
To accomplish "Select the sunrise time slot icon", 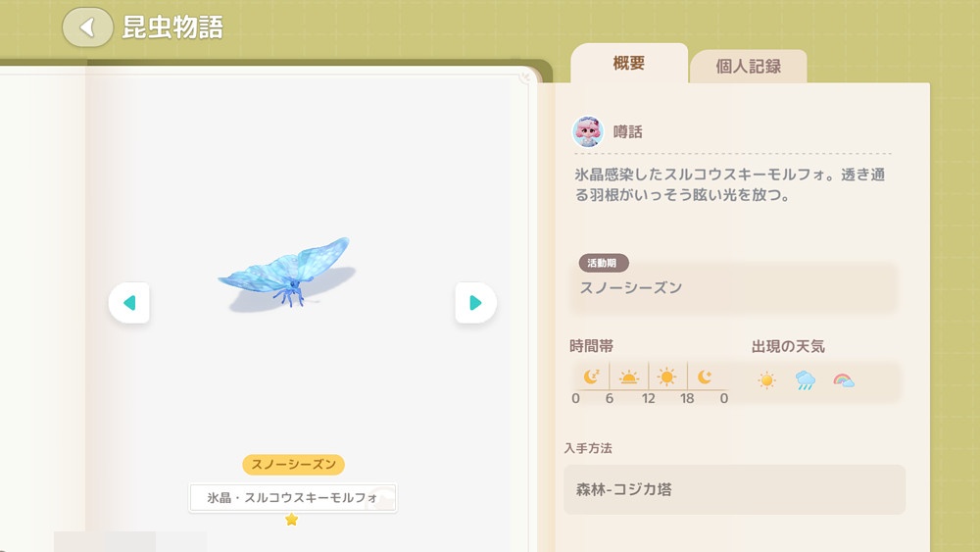I will click(629, 376).
